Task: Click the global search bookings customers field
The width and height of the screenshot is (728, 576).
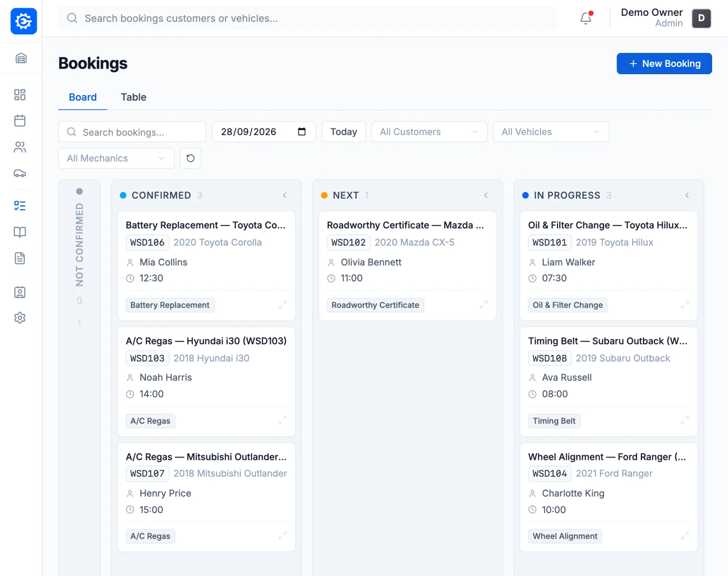Action: click(x=308, y=18)
